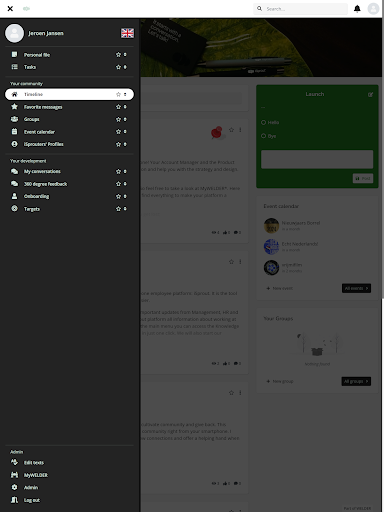Star the first pinned timeline post

coord(231,130)
